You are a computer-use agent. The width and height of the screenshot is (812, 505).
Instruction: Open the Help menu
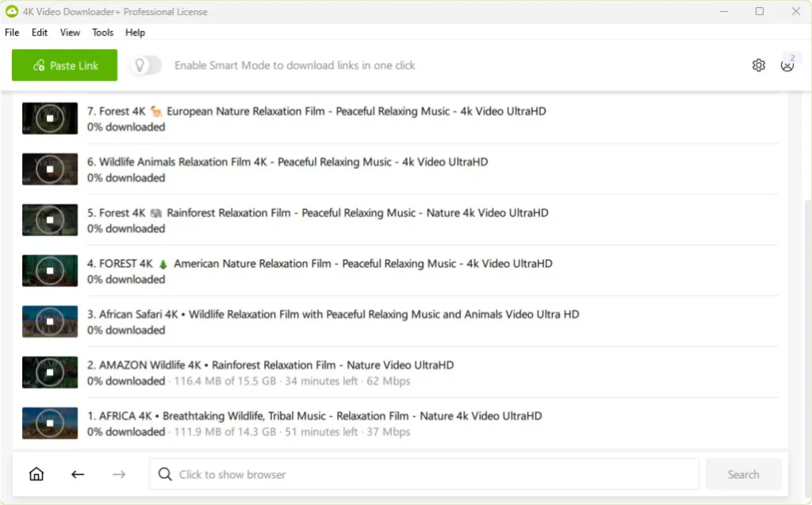pyautogui.click(x=136, y=33)
